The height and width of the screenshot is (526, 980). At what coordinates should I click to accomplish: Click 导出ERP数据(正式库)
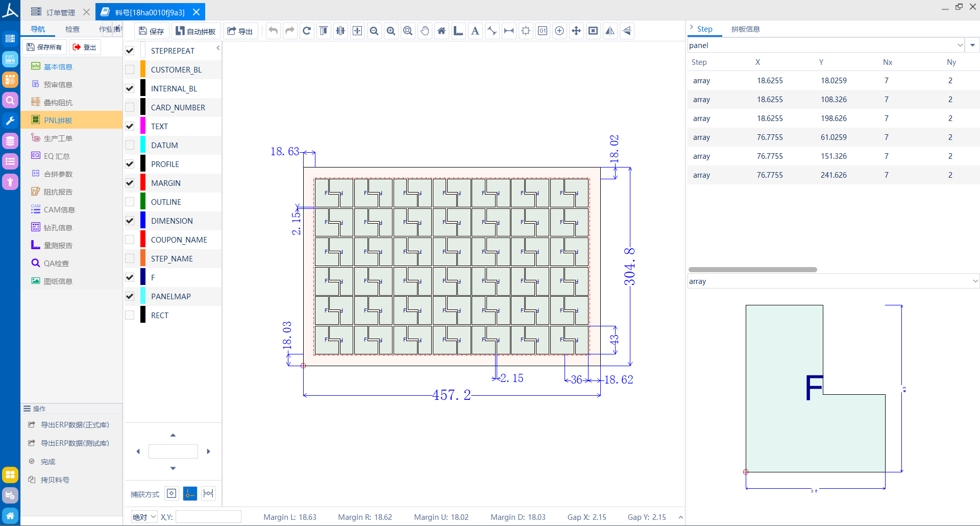[75, 425]
